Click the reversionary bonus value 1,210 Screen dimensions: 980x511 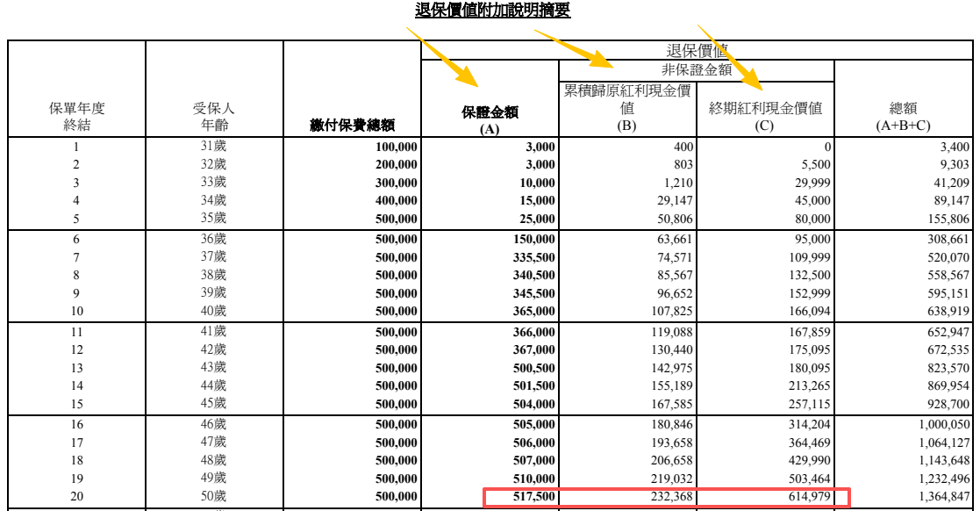679,183
